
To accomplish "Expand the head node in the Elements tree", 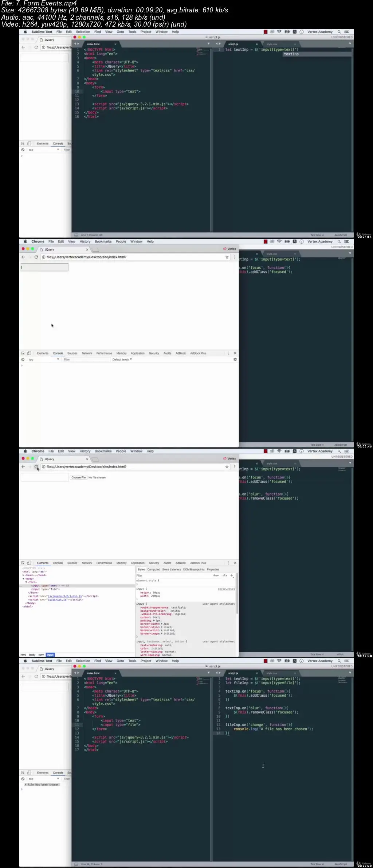I will coord(23,575).
